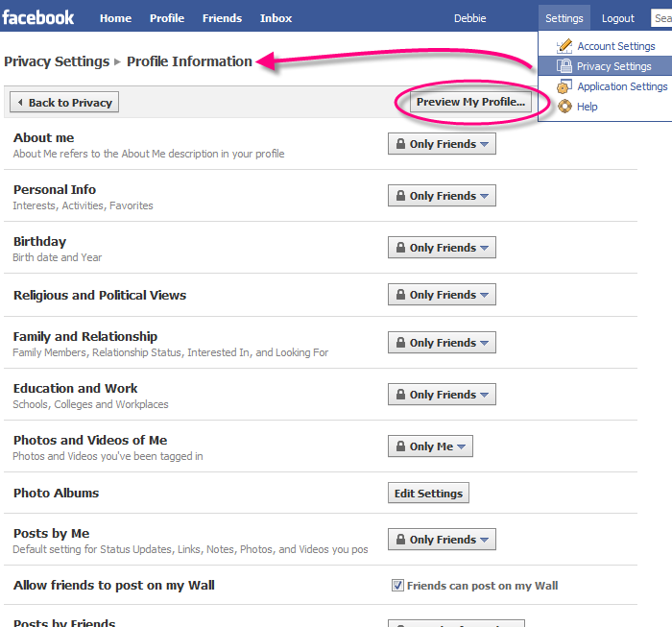
Task: Click Photos and Videos you've been tagged in text
Action: pos(108,456)
